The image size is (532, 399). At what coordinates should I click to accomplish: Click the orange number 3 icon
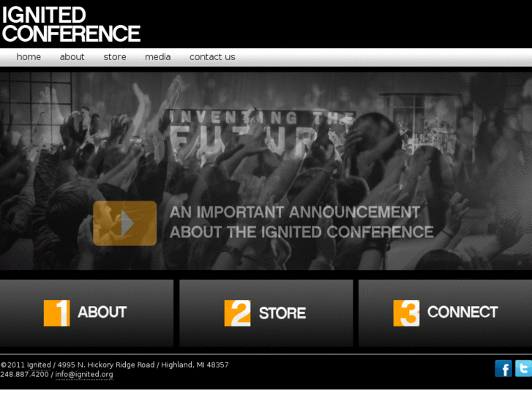tap(406, 313)
